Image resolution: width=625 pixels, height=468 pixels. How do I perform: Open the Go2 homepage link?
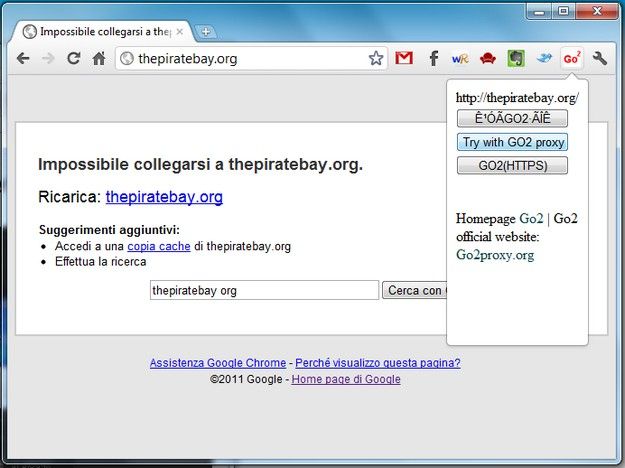click(x=531, y=218)
